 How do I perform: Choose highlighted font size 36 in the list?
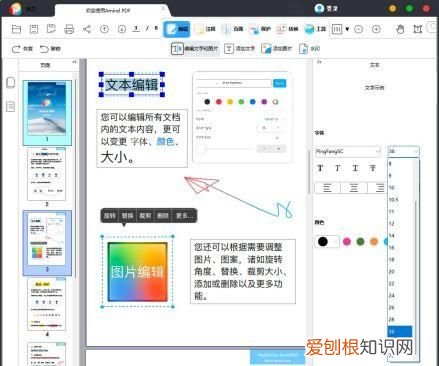[400, 332]
